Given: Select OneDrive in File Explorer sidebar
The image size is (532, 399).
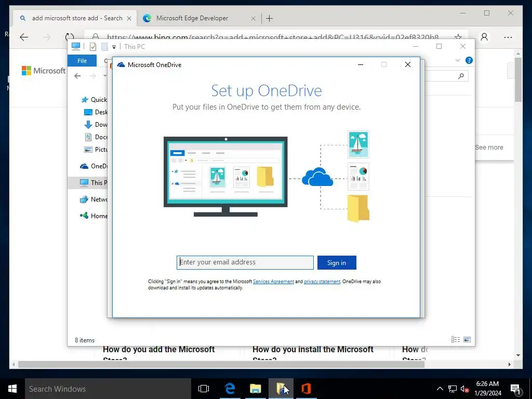Looking at the screenshot, I should click(x=94, y=166).
